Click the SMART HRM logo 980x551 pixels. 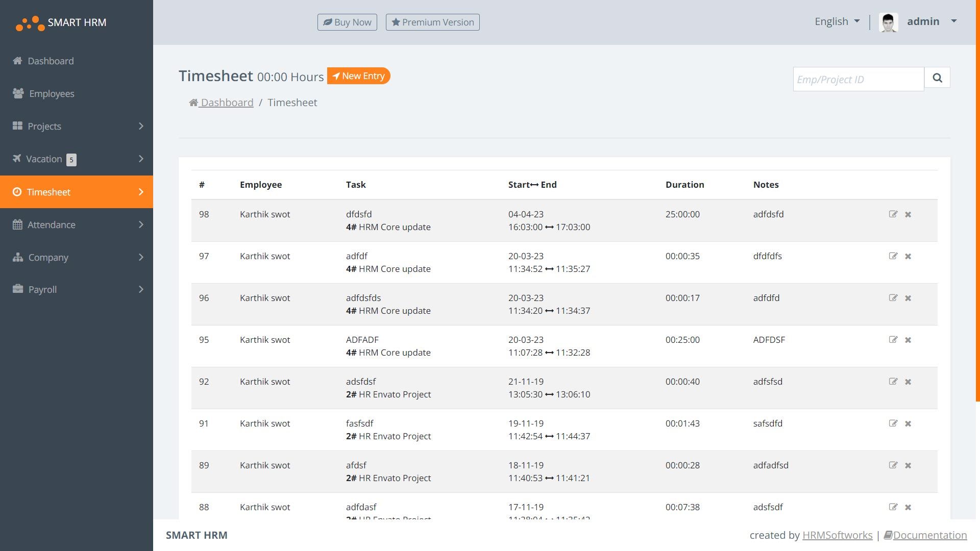[61, 22]
